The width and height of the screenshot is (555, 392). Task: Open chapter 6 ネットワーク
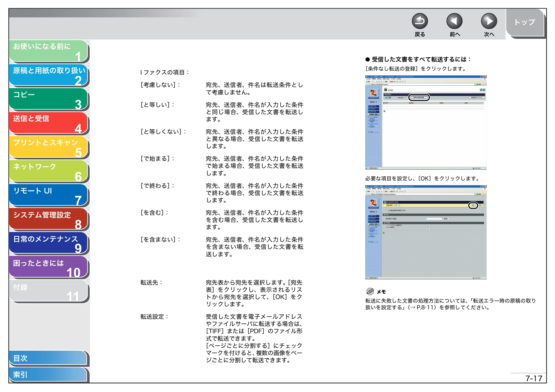[49, 171]
